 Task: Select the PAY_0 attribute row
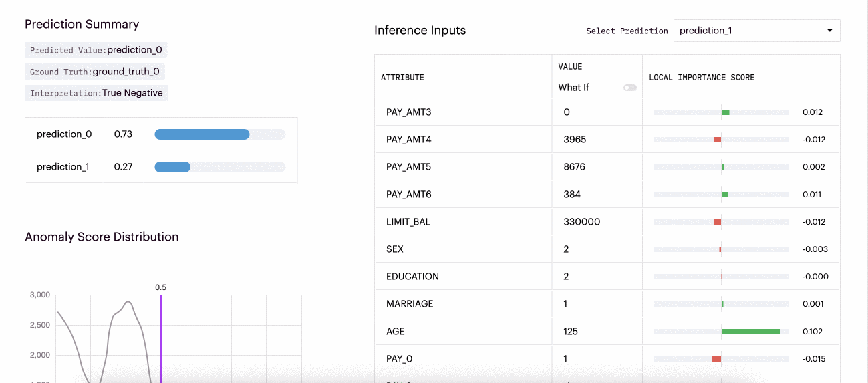pyautogui.click(x=399, y=359)
